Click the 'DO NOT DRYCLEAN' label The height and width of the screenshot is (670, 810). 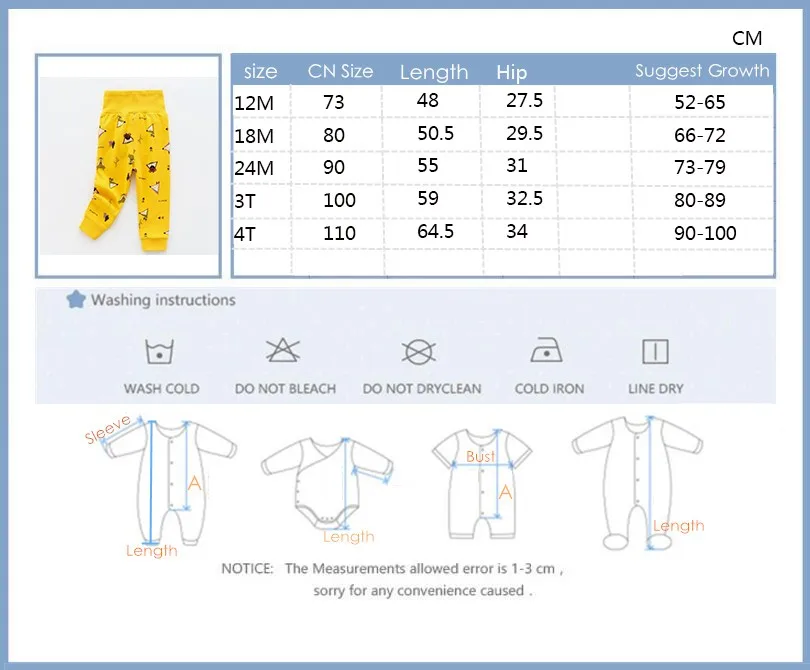click(422, 388)
